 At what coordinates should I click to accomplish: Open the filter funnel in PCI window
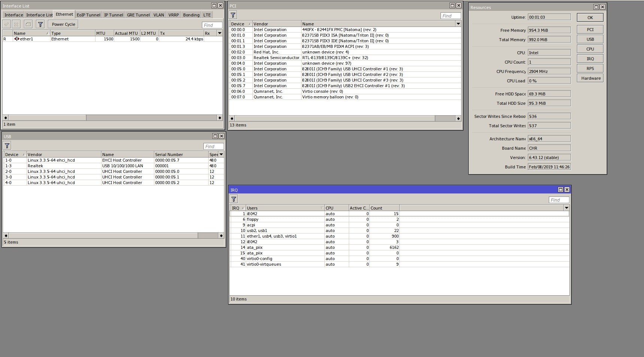coord(233,15)
